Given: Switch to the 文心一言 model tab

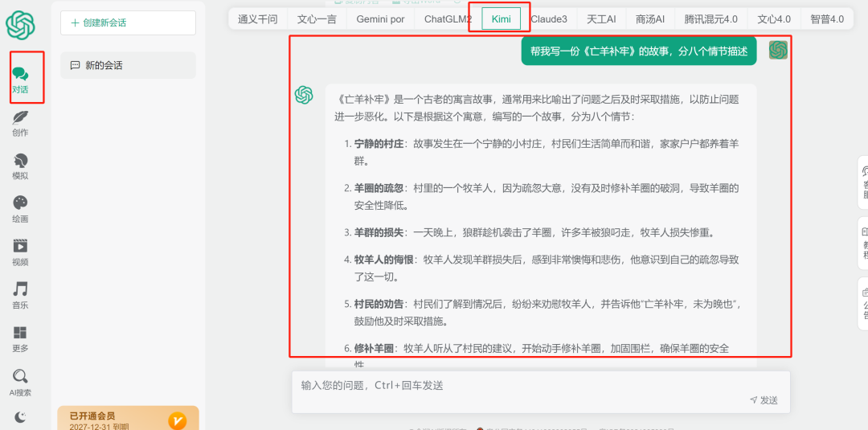Looking at the screenshot, I should (317, 19).
